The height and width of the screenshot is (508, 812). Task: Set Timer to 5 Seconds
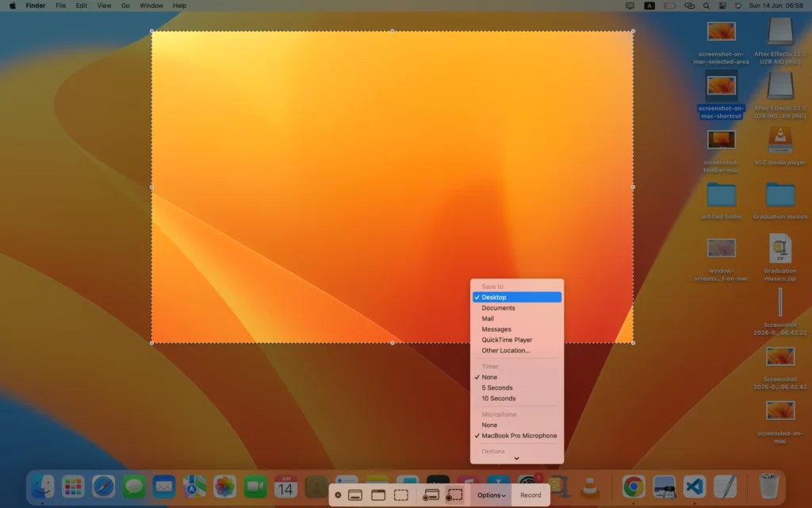[517, 387]
